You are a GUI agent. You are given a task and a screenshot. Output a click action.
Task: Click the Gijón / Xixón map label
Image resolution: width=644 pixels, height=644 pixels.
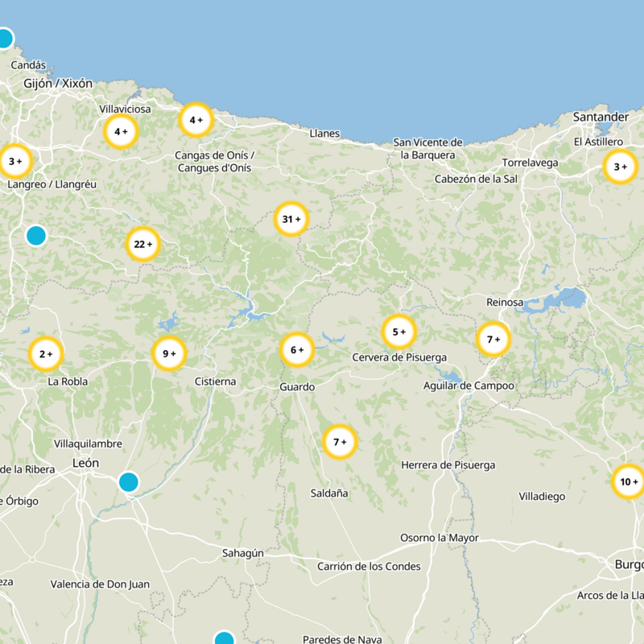click(58, 83)
